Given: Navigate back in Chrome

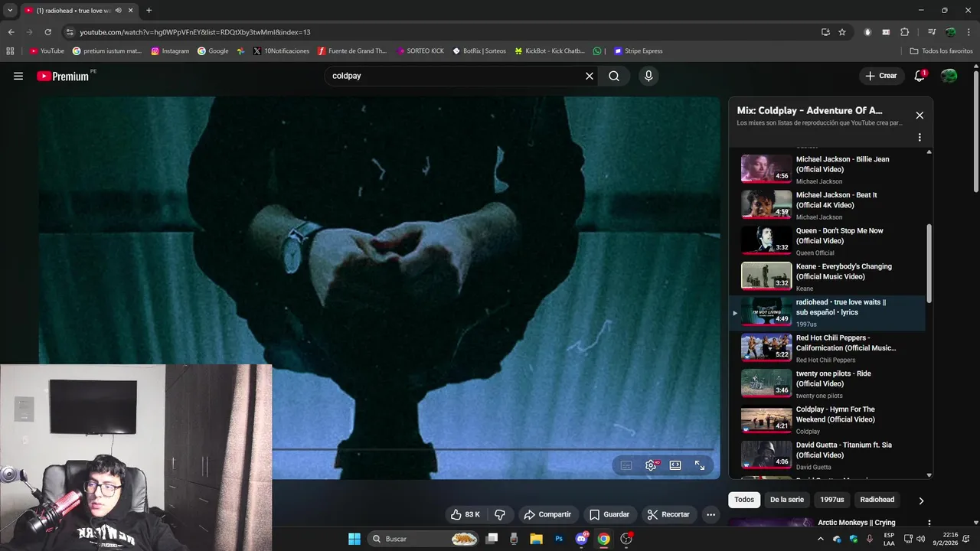Looking at the screenshot, I should pos(11,32).
